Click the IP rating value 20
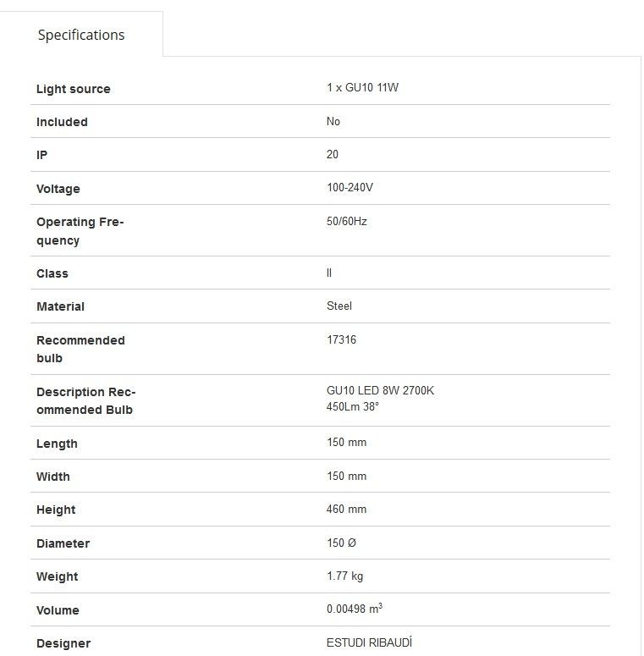 coord(333,154)
